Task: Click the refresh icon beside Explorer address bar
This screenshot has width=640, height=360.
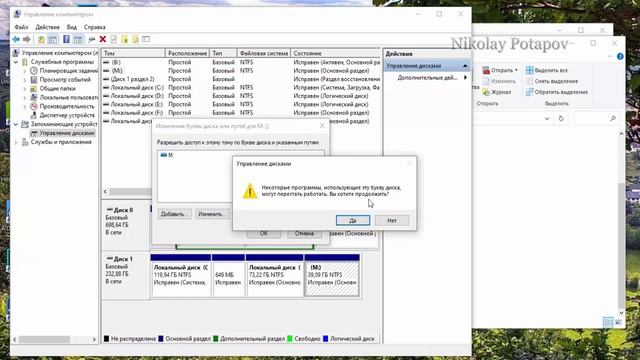Action: [561, 118]
